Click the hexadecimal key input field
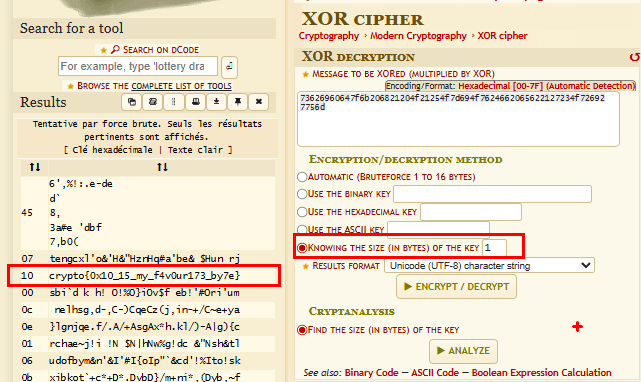The width and height of the screenshot is (641, 382). [471, 212]
